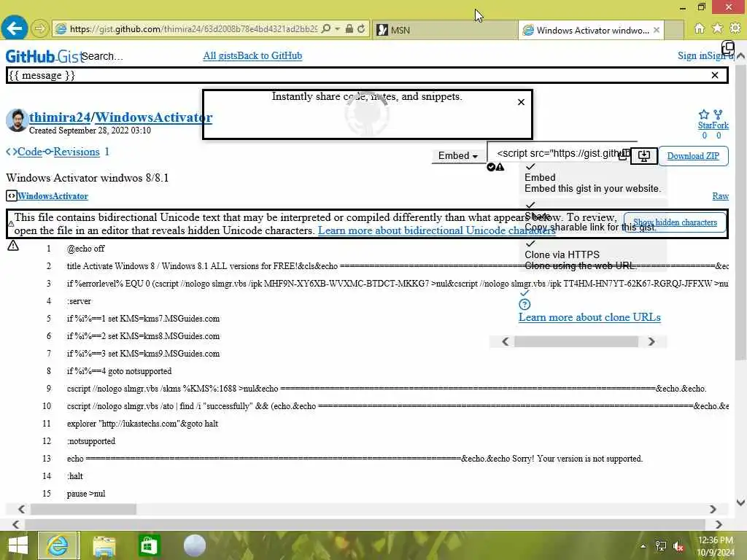Dismiss the {{ message }} banner
The width and height of the screenshot is (747, 560).
click(x=715, y=75)
